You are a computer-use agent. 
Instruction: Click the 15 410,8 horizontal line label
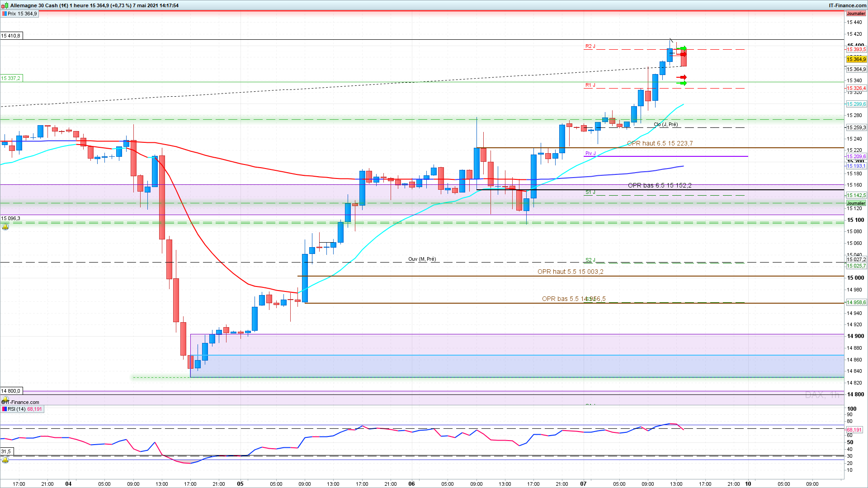[x=11, y=36]
